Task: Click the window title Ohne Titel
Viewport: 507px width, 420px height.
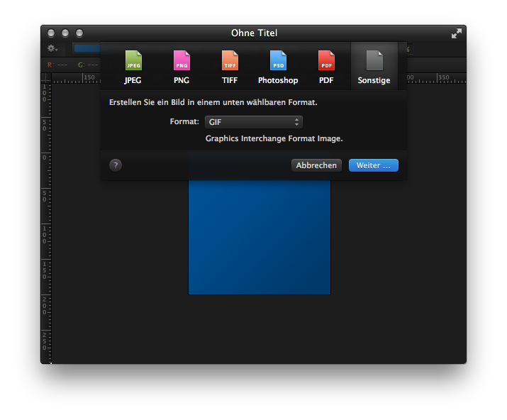Action: 254,33
